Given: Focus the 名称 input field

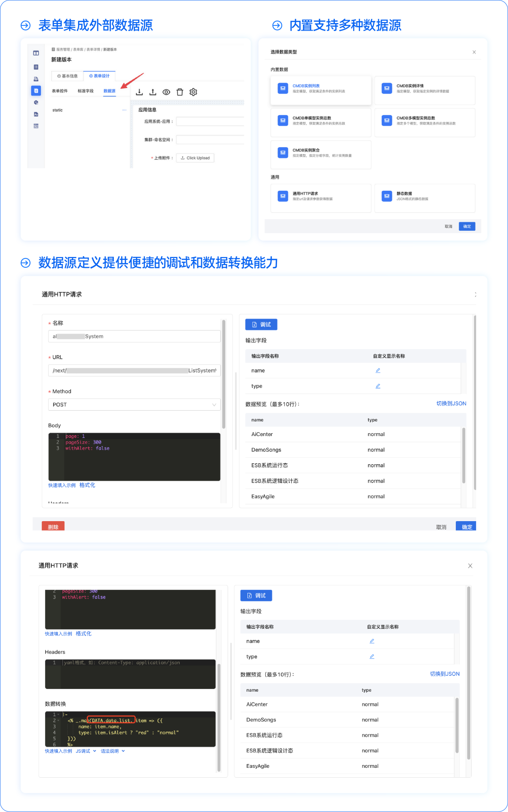Looking at the screenshot, I should tap(134, 336).
